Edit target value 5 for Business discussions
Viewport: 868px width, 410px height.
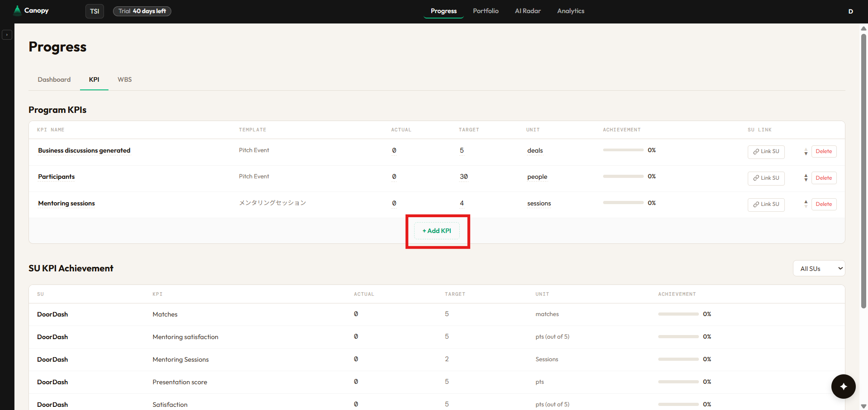click(x=462, y=151)
